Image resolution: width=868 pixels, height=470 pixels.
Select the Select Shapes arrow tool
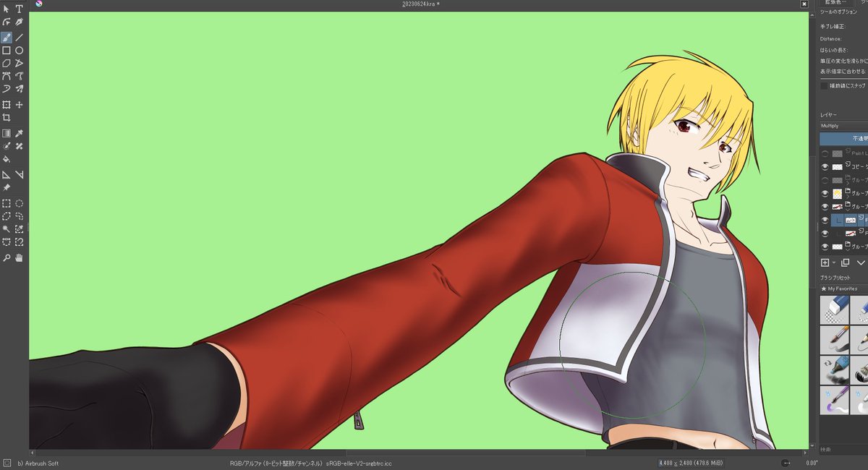click(7, 9)
